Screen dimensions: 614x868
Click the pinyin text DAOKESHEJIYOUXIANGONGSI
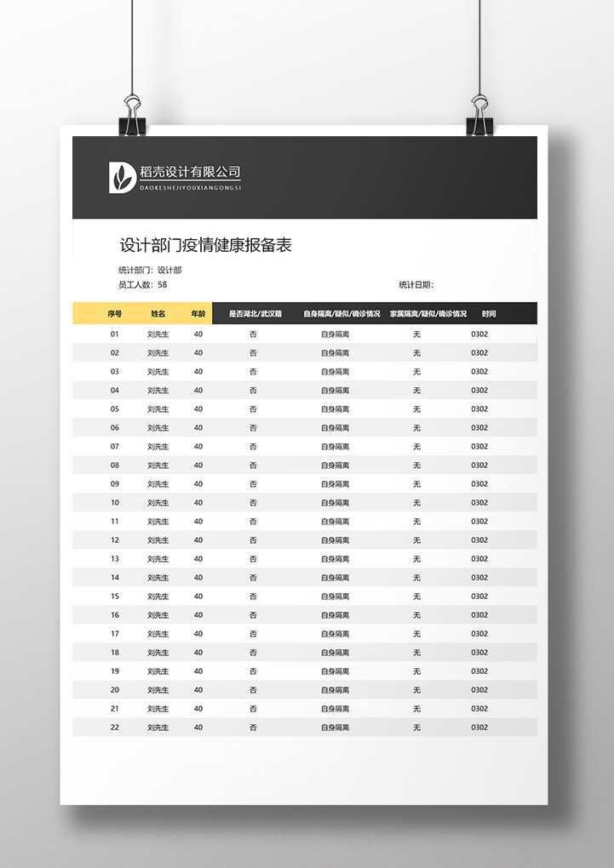point(190,188)
